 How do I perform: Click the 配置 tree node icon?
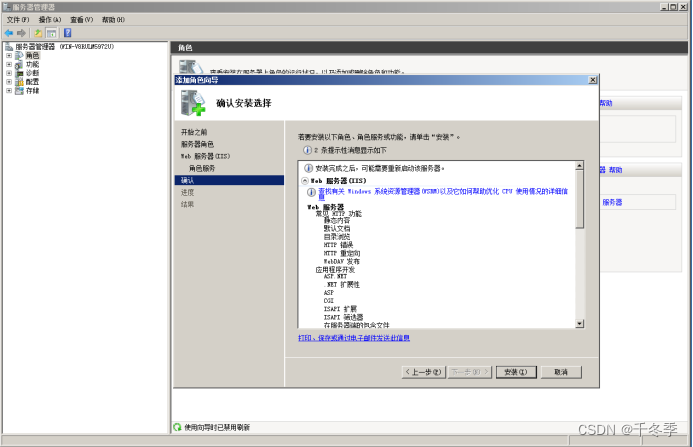point(19,82)
